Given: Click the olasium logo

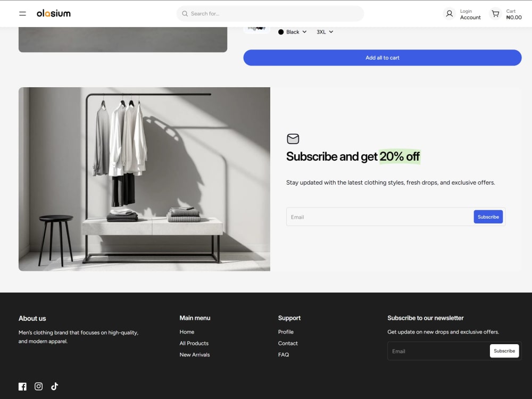Looking at the screenshot, I should pos(54,14).
